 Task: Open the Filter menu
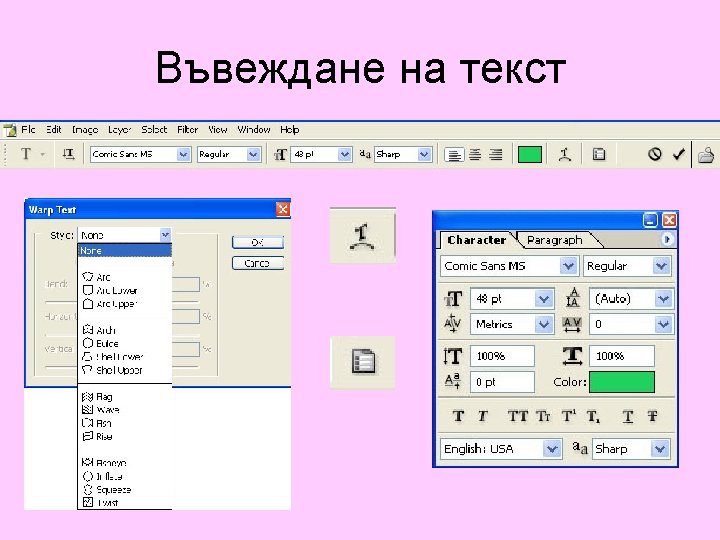[x=187, y=129]
